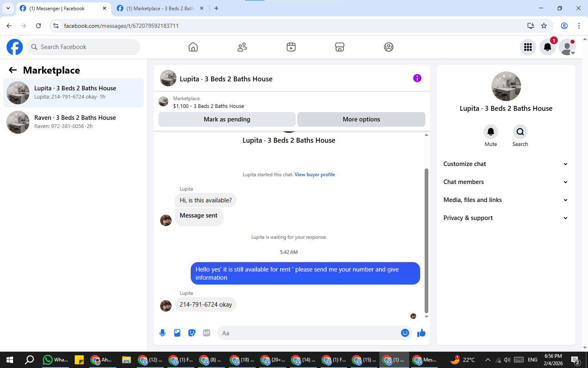This screenshot has height=368, width=588.
Task: Switch to Messenger | Facebook tab
Action: click(64, 8)
